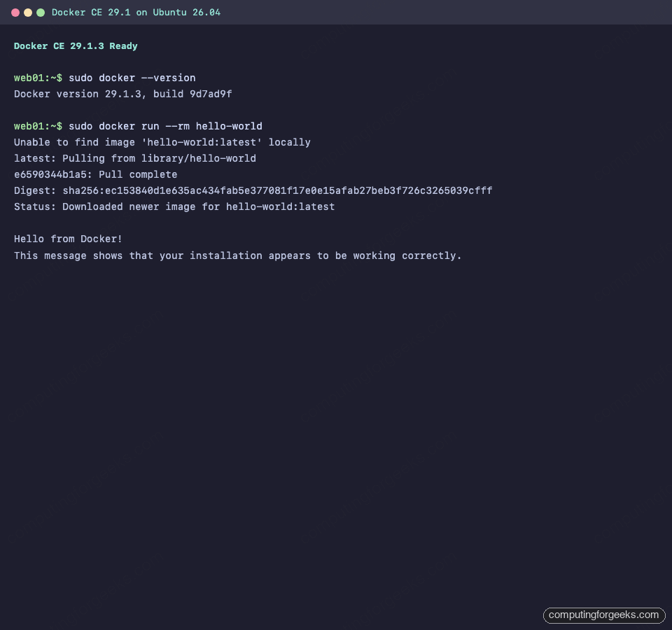
Task: Click the 'Status: Downloaded newer image' line
Action: click(x=174, y=206)
